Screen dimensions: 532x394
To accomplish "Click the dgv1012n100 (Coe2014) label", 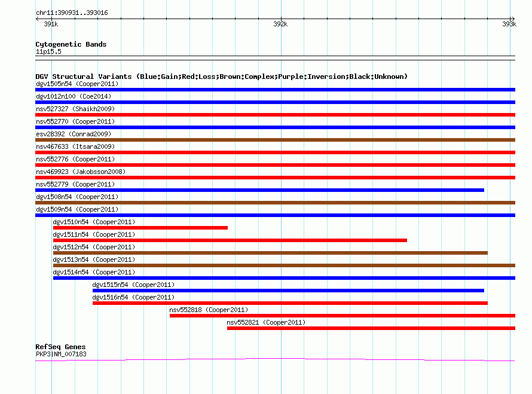I will pyautogui.click(x=74, y=96).
